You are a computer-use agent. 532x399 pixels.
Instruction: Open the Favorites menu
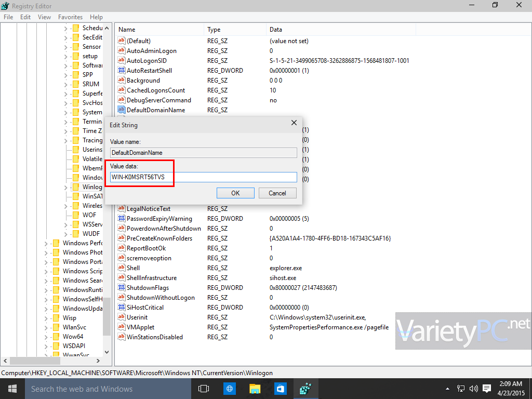(x=70, y=17)
